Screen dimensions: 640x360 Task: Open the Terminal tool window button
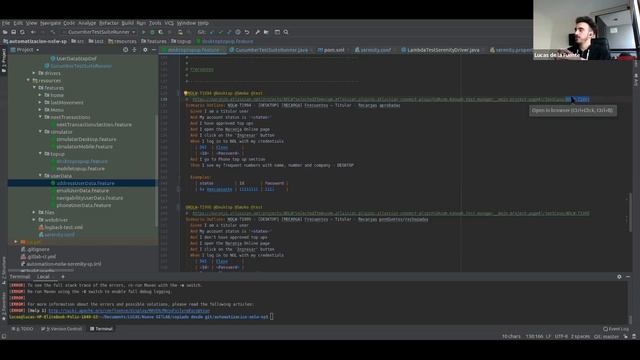click(x=101, y=329)
